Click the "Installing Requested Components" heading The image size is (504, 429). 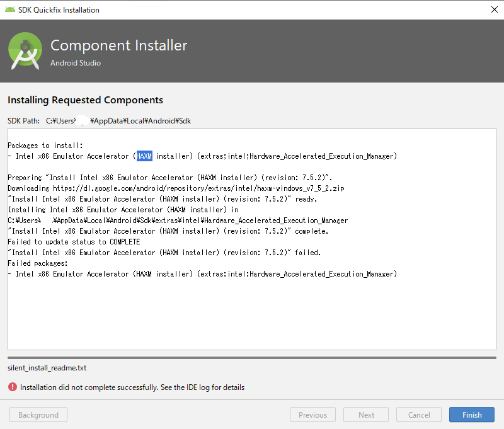pos(85,100)
